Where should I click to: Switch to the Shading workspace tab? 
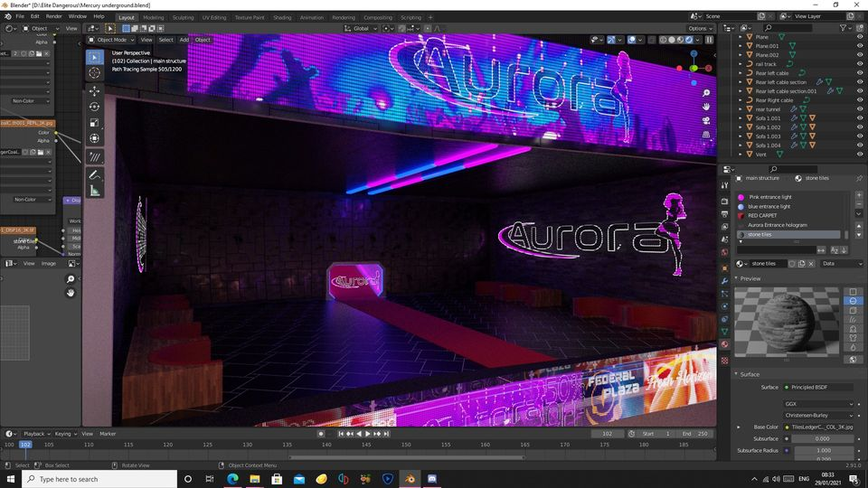[282, 18]
